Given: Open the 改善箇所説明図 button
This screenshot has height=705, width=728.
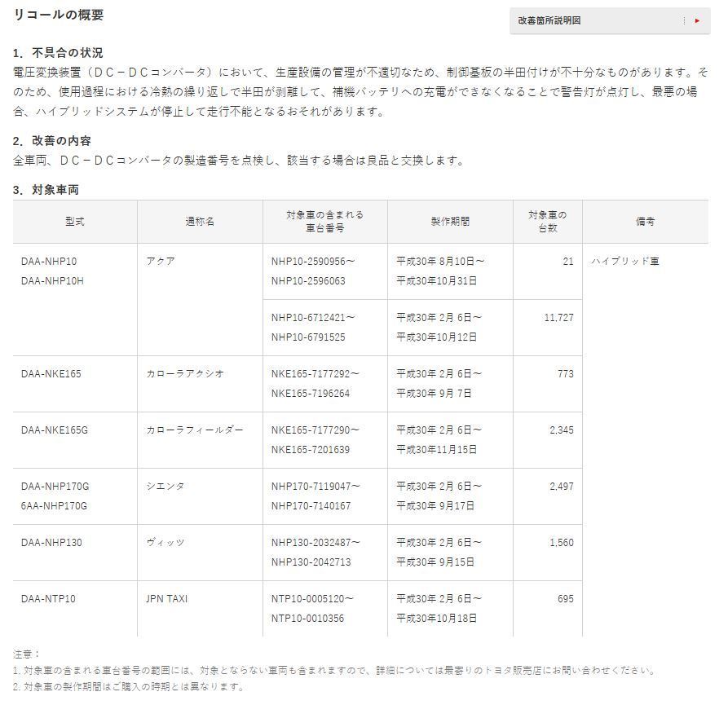Looking at the screenshot, I should (x=610, y=20).
